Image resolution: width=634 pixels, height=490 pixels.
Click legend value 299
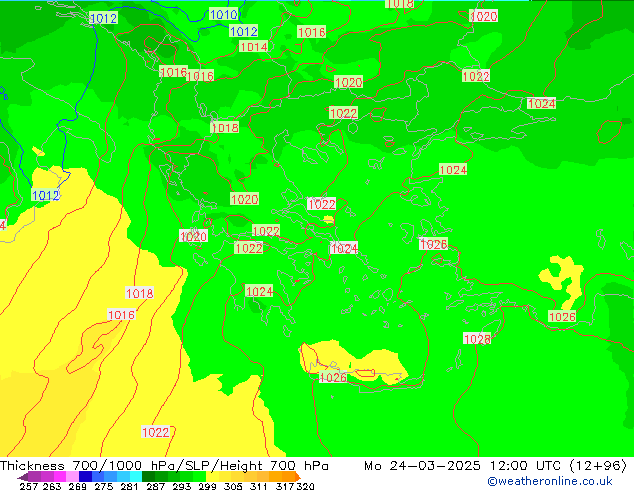pos(207,486)
